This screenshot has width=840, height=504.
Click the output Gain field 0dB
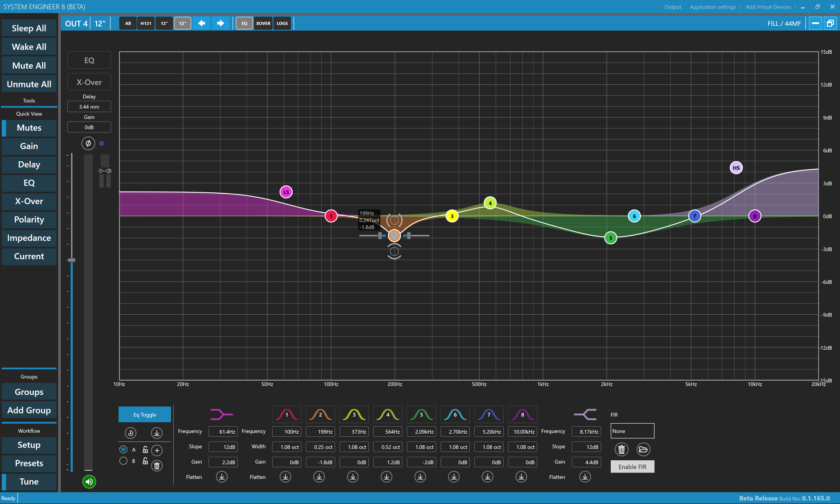click(x=89, y=127)
